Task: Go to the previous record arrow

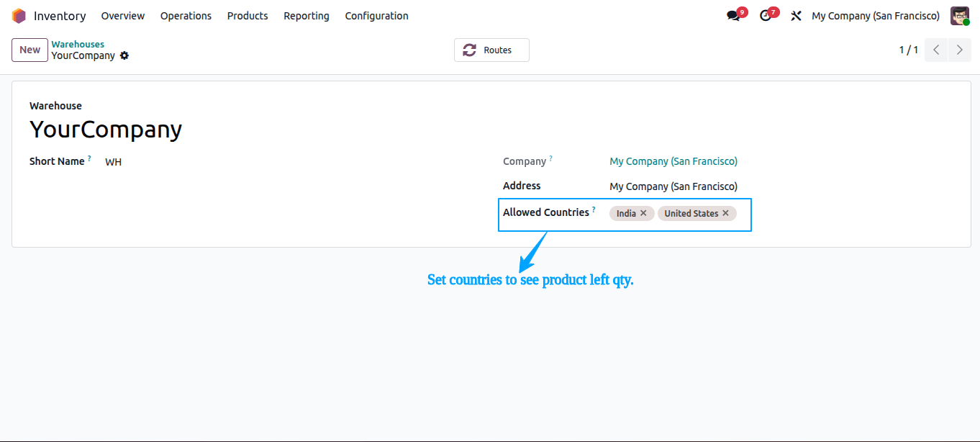Action: 936,50
